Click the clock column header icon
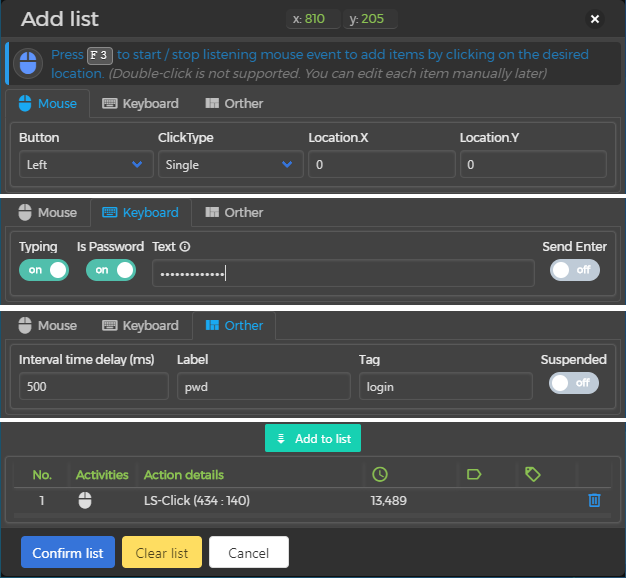This screenshot has width=626, height=578. [380, 474]
